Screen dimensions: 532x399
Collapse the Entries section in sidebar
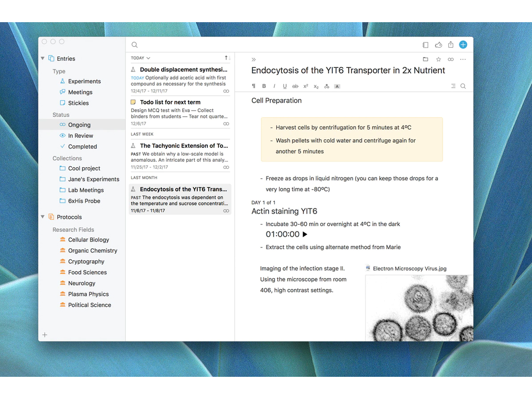(x=43, y=59)
